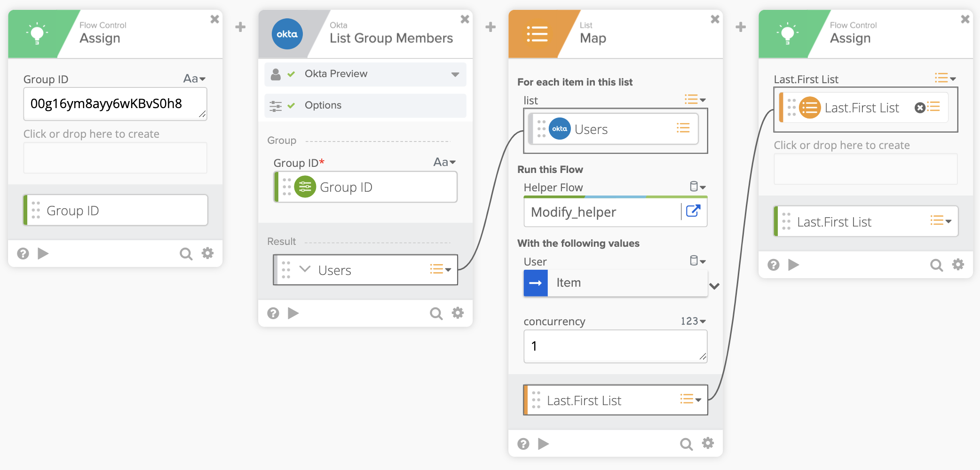The width and height of the screenshot is (980, 470).
Task: Open Group ID type dropdown in first Assign
Action: click(195, 79)
